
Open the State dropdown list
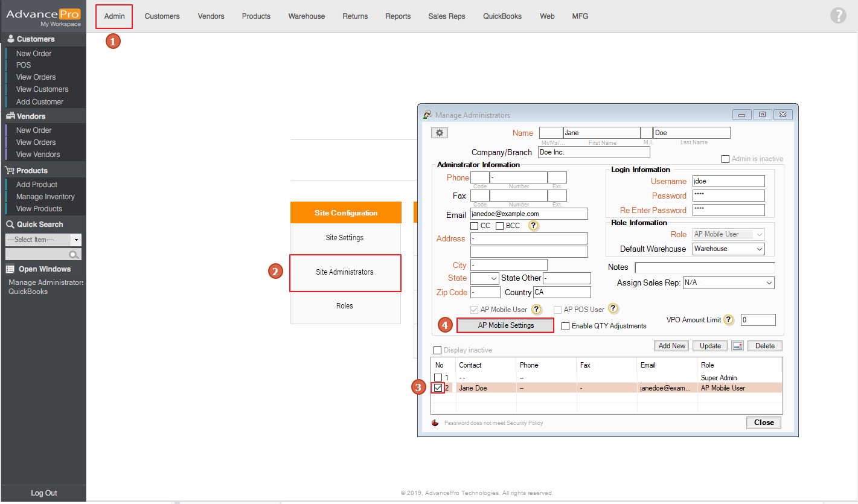pos(484,278)
